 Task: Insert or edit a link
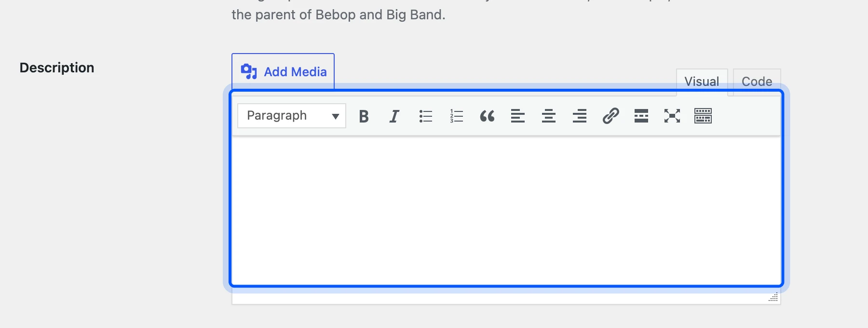point(610,116)
